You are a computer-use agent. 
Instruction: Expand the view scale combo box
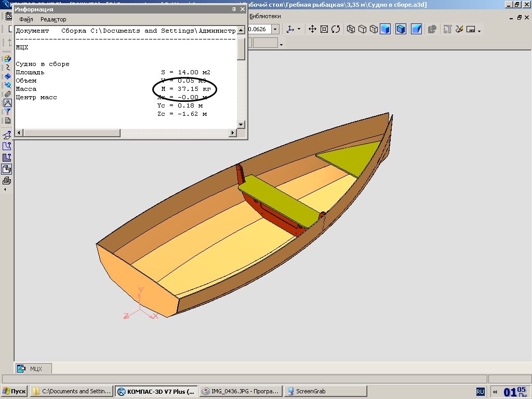pos(275,30)
